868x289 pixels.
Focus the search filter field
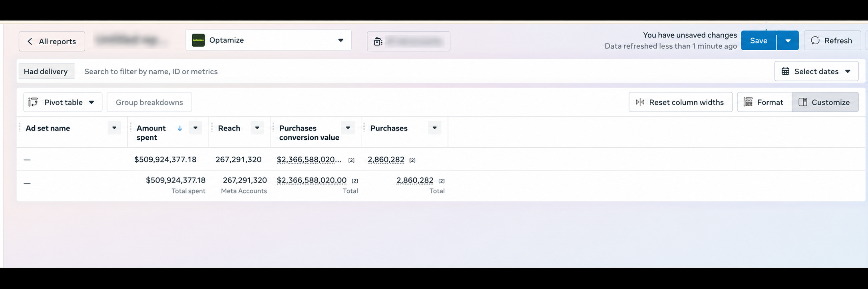[x=424, y=71]
